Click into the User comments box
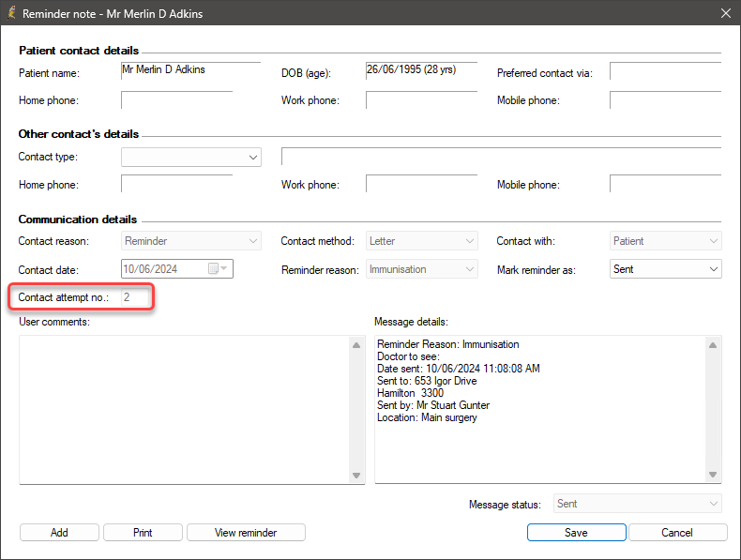Image resolution: width=741 pixels, height=560 pixels. [184, 410]
